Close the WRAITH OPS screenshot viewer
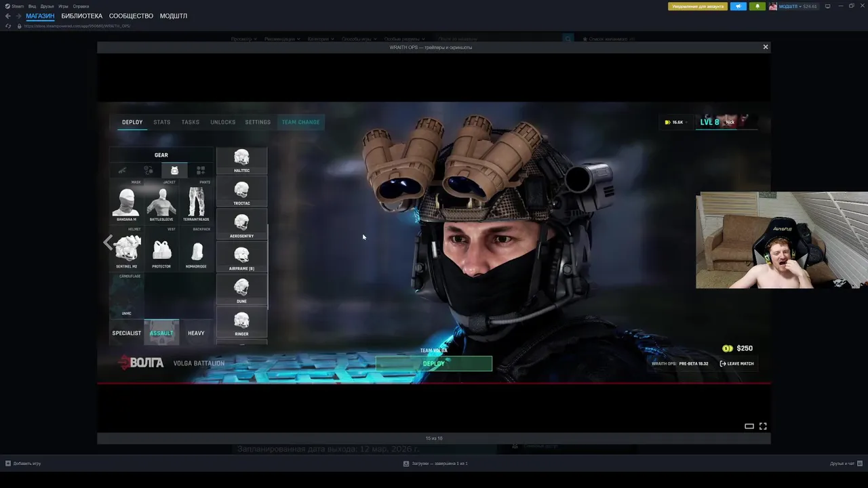The height and width of the screenshot is (488, 868). coord(766,47)
